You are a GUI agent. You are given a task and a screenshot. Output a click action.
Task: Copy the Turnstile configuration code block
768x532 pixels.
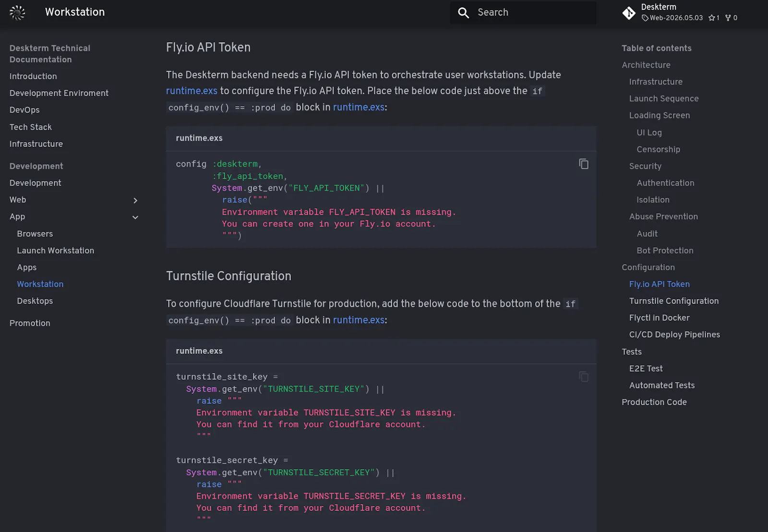pyautogui.click(x=584, y=376)
